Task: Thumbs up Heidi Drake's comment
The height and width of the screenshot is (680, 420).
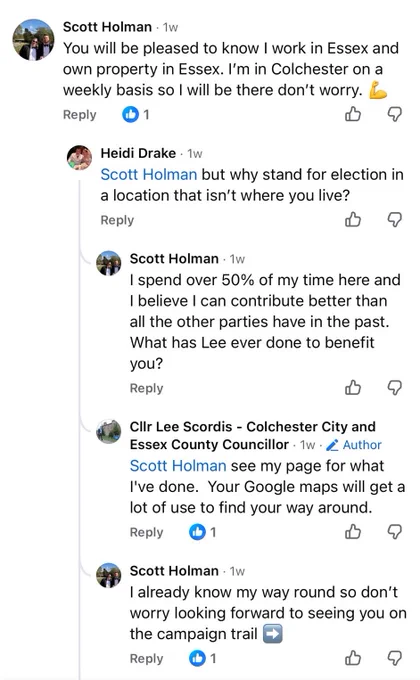Action: pyautogui.click(x=353, y=220)
